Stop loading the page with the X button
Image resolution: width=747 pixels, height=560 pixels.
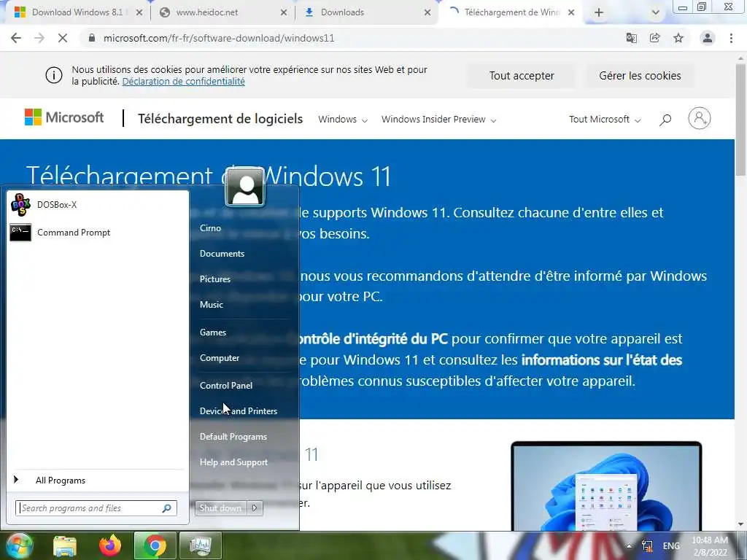(x=63, y=38)
